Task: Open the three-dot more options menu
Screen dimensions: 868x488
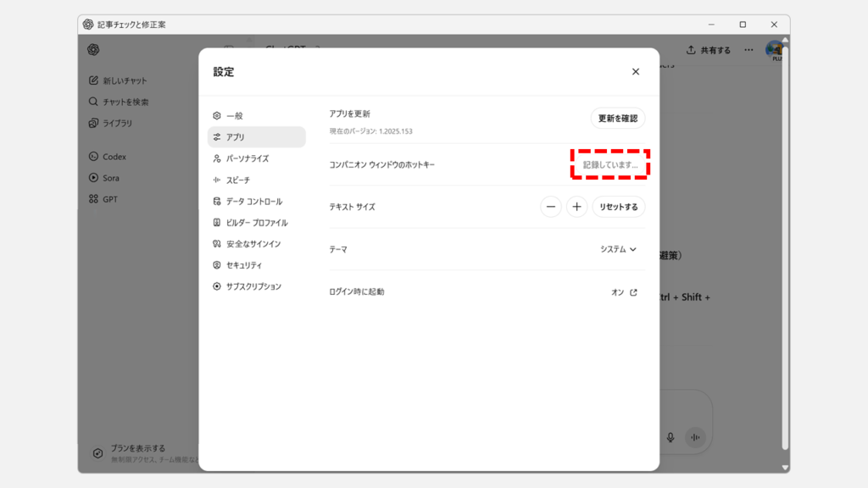Action: [x=748, y=50]
